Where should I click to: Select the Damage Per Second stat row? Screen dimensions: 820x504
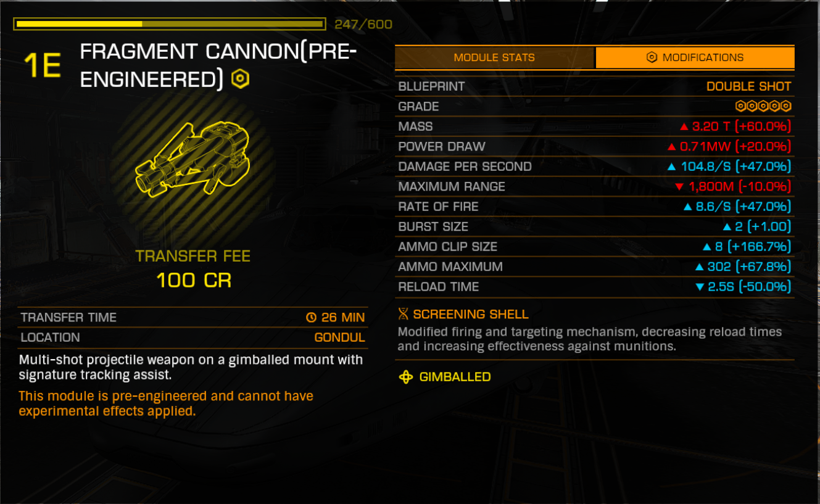[x=595, y=167]
